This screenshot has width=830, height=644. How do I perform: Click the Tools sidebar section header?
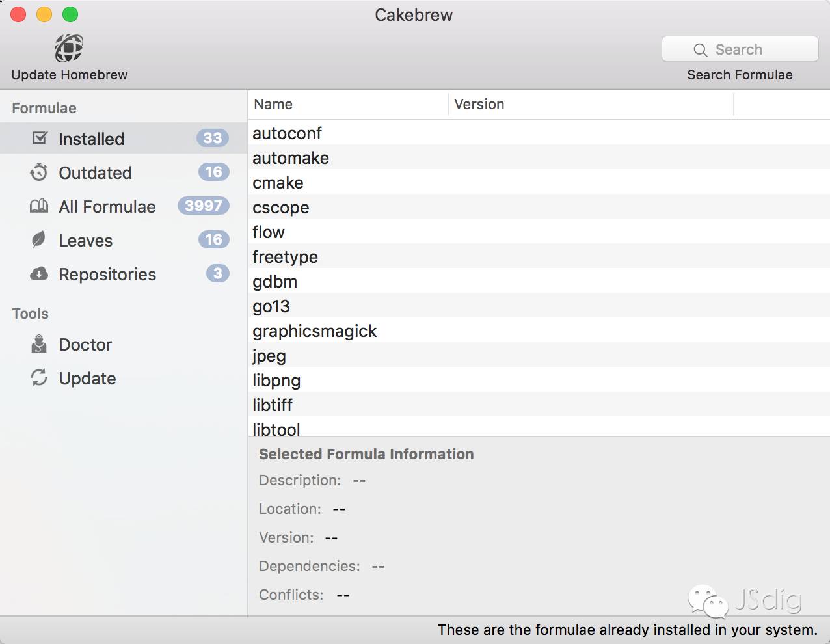[x=30, y=314]
